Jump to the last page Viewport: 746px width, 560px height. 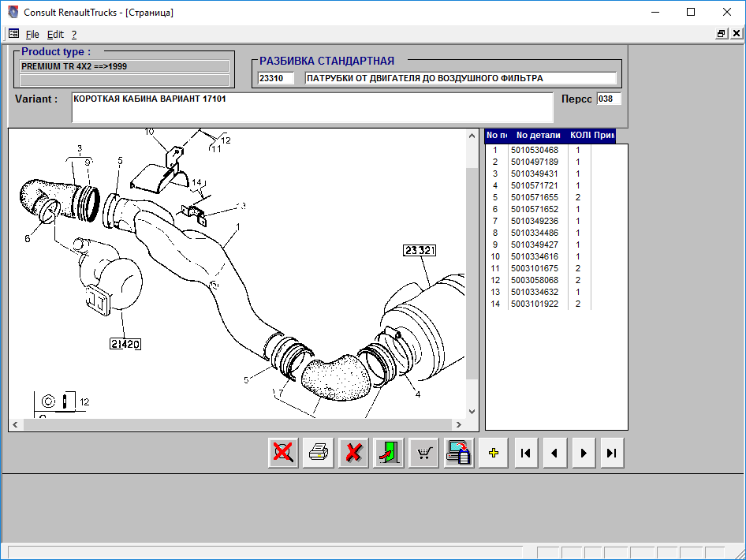611,454
